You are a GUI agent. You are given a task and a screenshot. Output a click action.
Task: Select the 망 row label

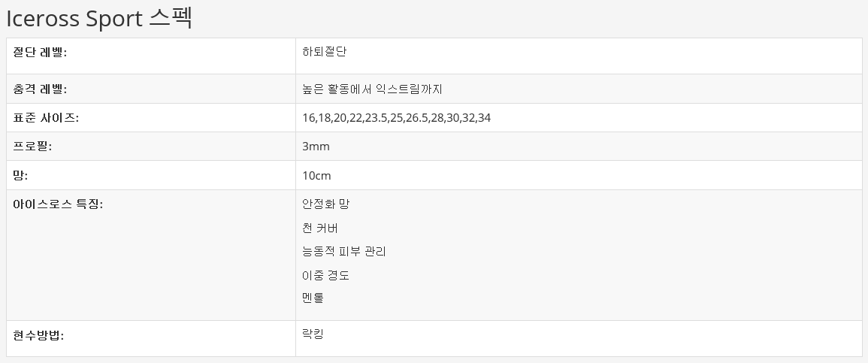coord(20,176)
